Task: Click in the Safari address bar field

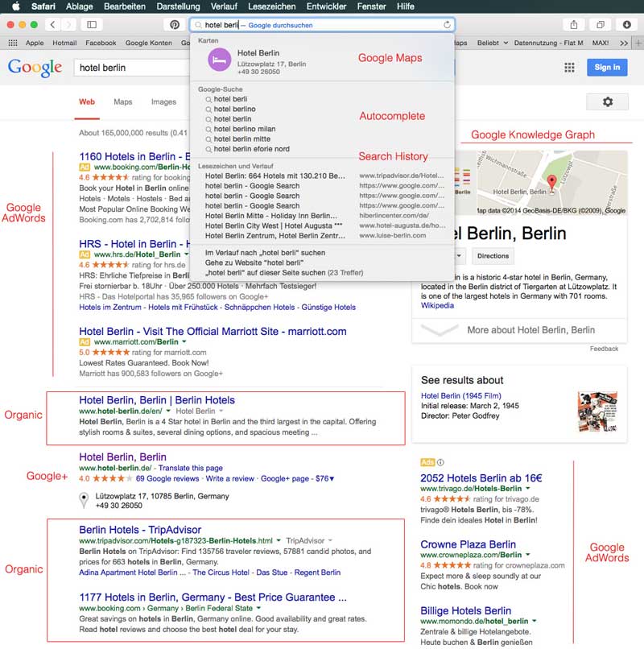Action: [323, 25]
